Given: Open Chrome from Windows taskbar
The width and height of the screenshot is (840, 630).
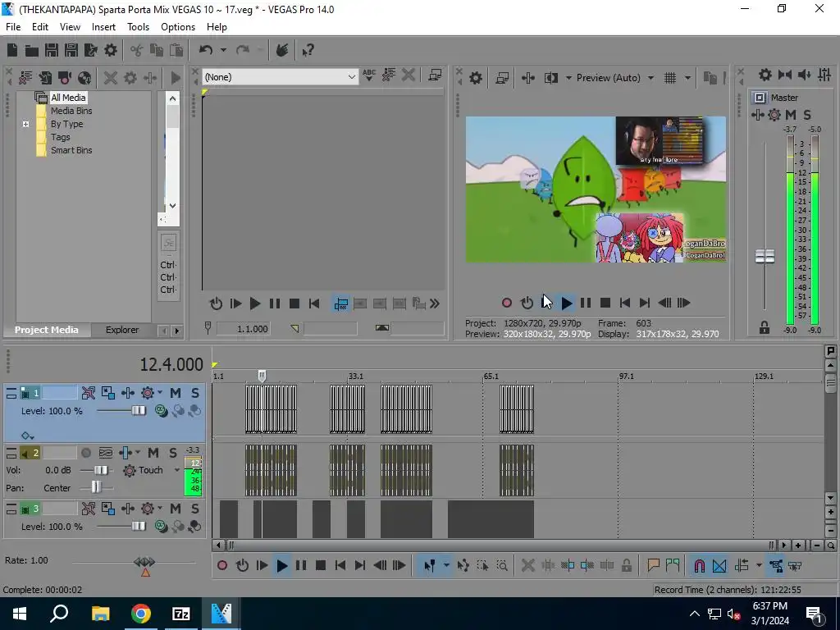Looking at the screenshot, I should [141, 614].
